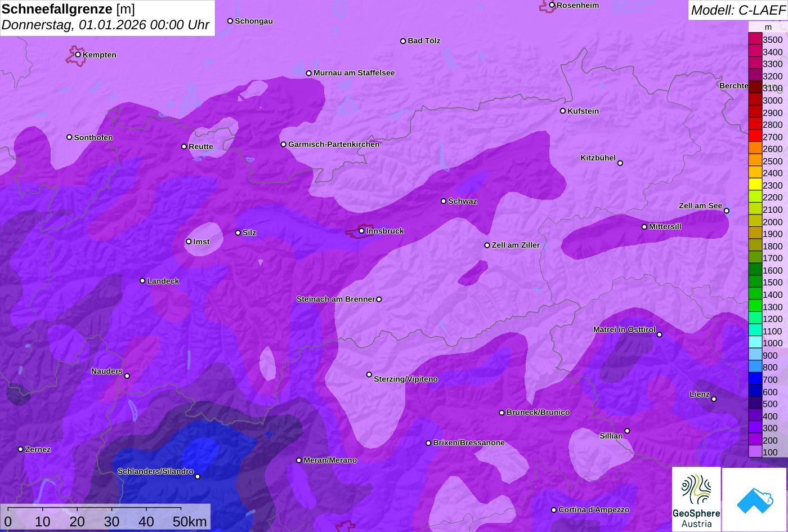
Task: Pick the 100 m legend swatch
Action: click(x=755, y=452)
